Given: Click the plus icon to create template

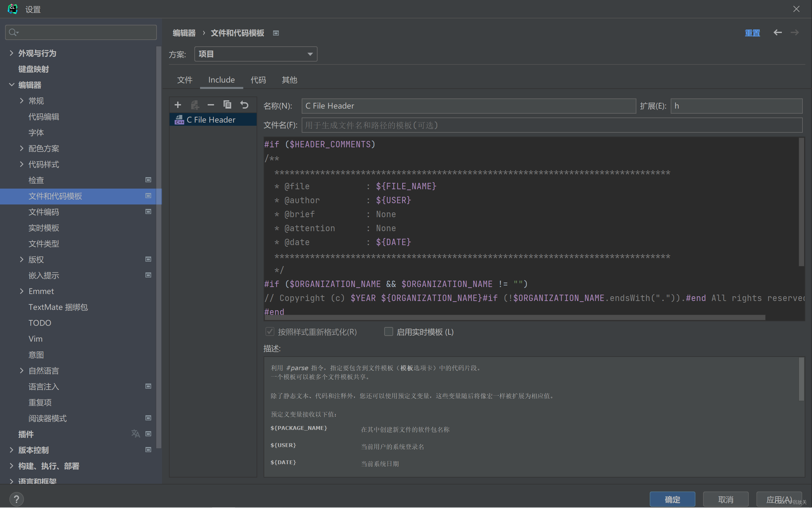Looking at the screenshot, I should 178,105.
